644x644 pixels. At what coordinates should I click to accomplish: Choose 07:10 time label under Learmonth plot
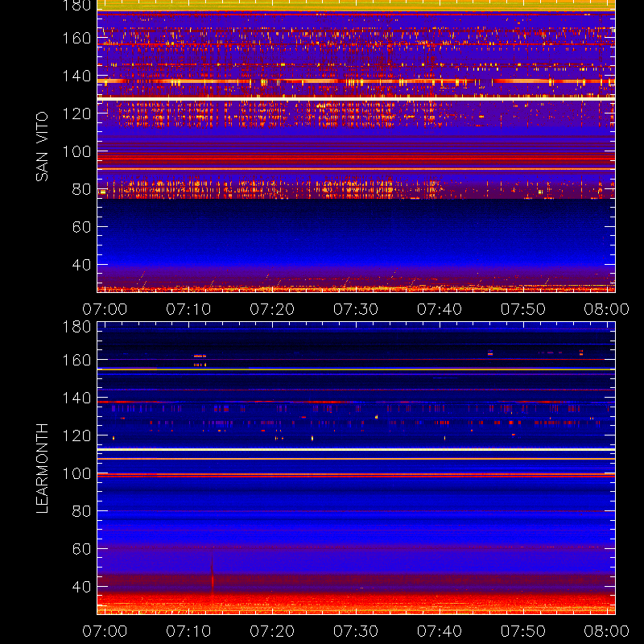pos(188,631)
